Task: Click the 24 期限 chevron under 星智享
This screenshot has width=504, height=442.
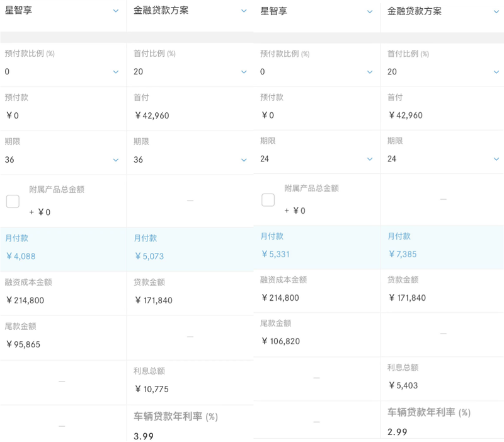Action: (371, 159)
